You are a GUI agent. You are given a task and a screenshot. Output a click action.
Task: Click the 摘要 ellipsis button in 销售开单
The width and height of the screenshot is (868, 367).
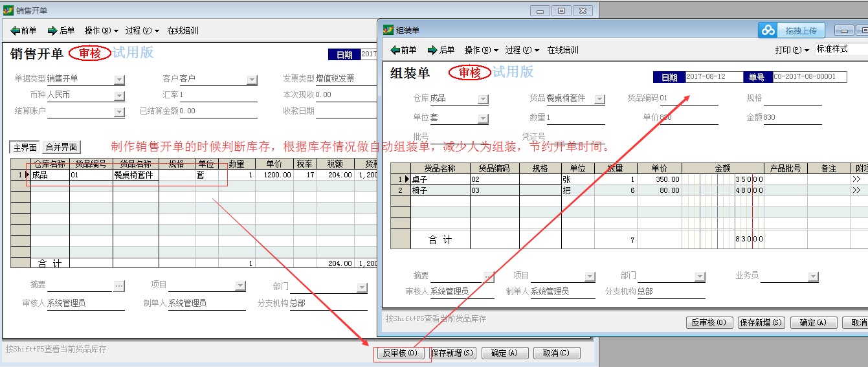point(119,285)
